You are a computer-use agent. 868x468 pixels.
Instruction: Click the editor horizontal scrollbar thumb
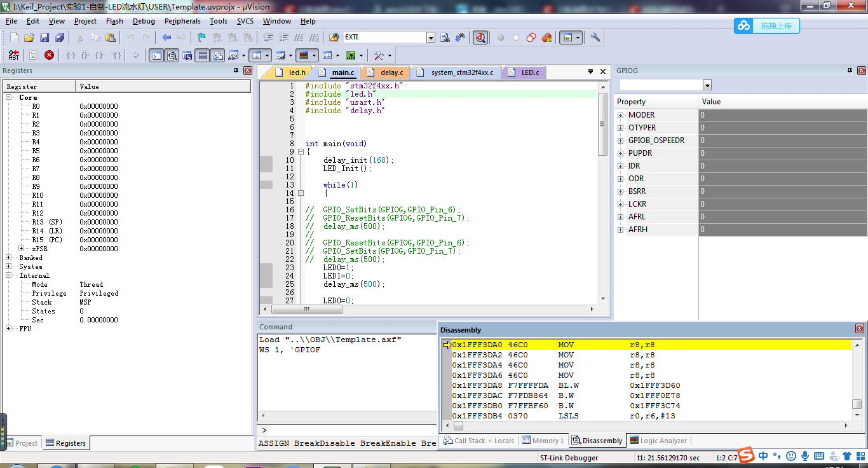coord(307,310)
